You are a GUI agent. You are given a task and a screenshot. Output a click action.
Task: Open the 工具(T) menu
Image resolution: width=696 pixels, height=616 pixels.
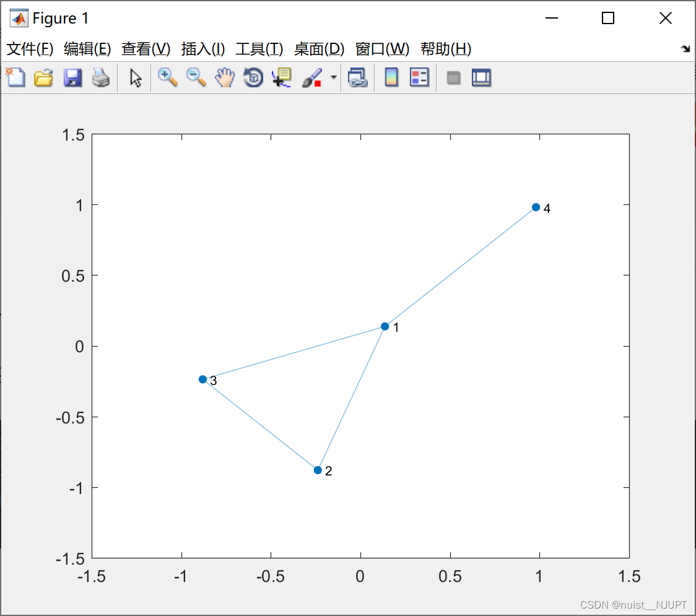point(259,49)
